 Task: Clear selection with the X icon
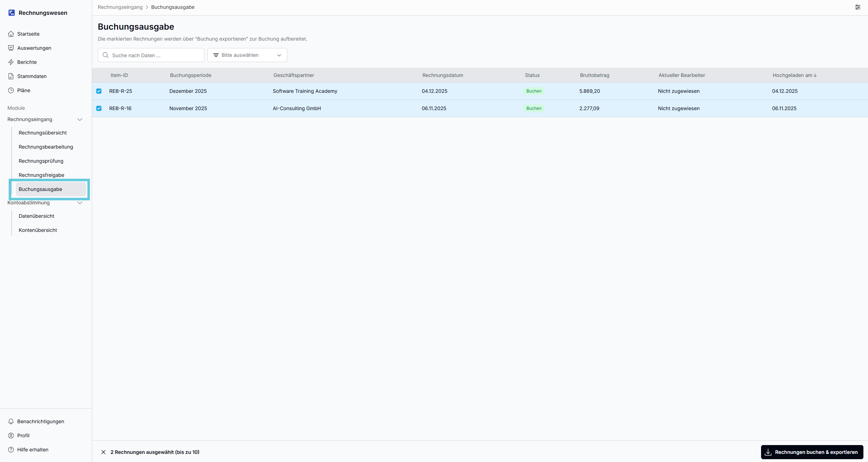(103, 452)
